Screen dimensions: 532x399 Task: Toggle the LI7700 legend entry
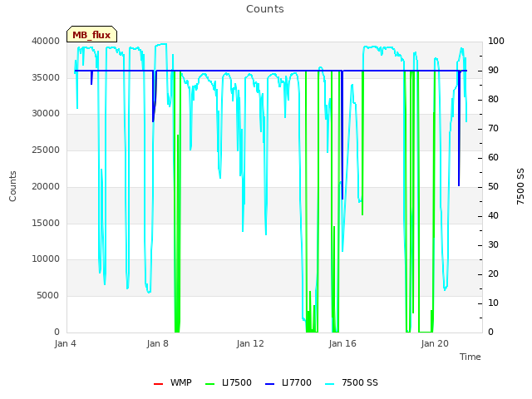click(x=288, y=382)
